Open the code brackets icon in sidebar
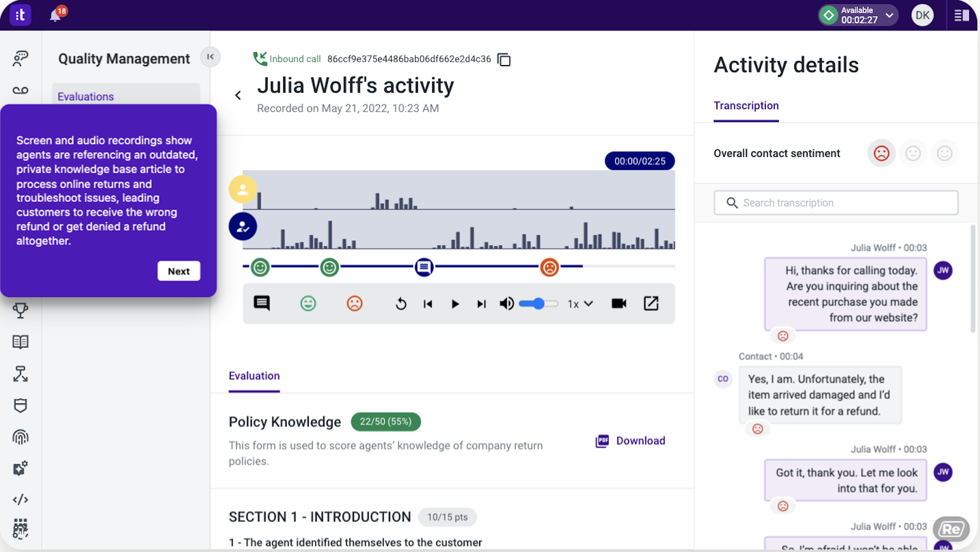This screenshot has height=552, width=980. click(x=20, y=500)
